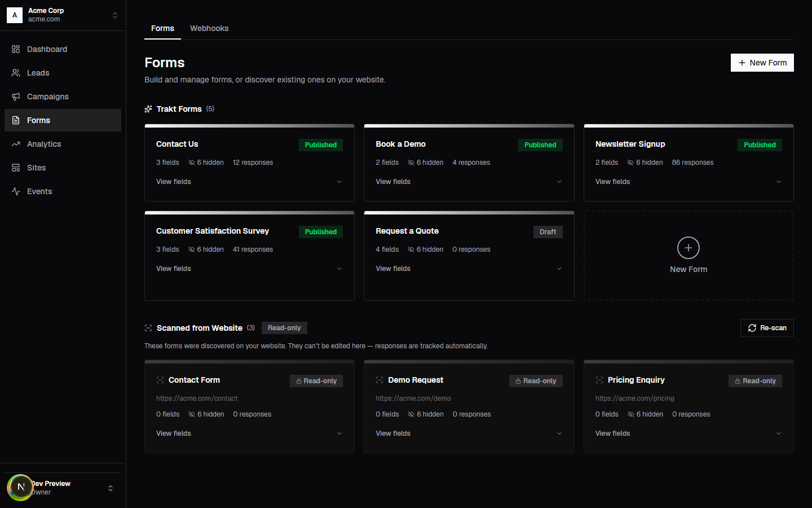Viewport: 812px width, 508px height.
Task: Expand Contact Us view fields chevron
Action: pyautogui.click(x=339, y=182)
